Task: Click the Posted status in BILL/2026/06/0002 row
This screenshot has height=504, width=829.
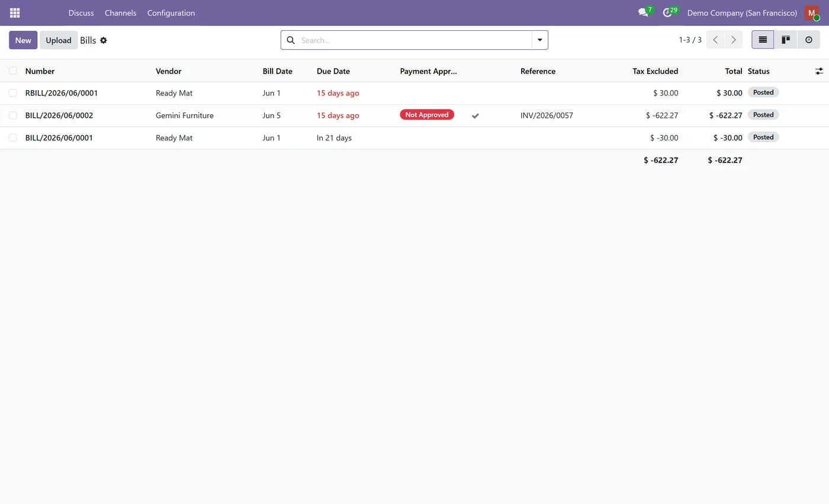Action: pos(763,115)
